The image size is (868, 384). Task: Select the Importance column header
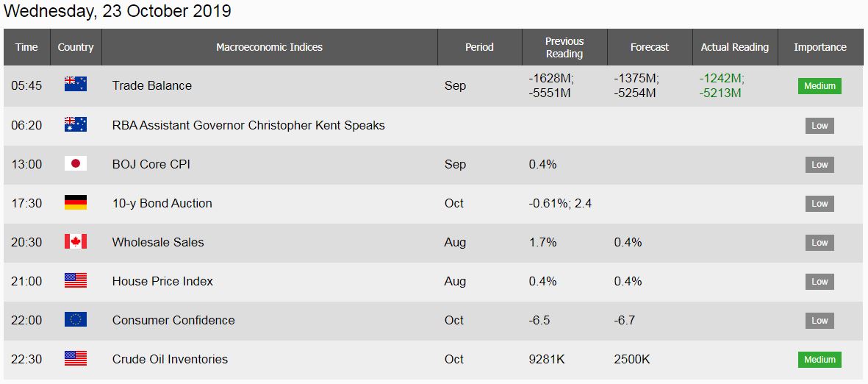pyautogui.click(x=820, y=47)
